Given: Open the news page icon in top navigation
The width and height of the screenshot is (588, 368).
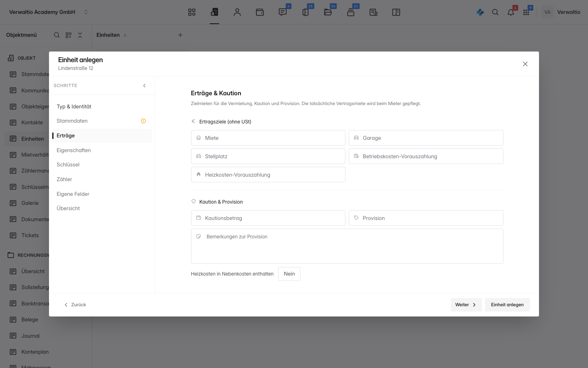Looking at the screenshot, I should pos(373,12).
